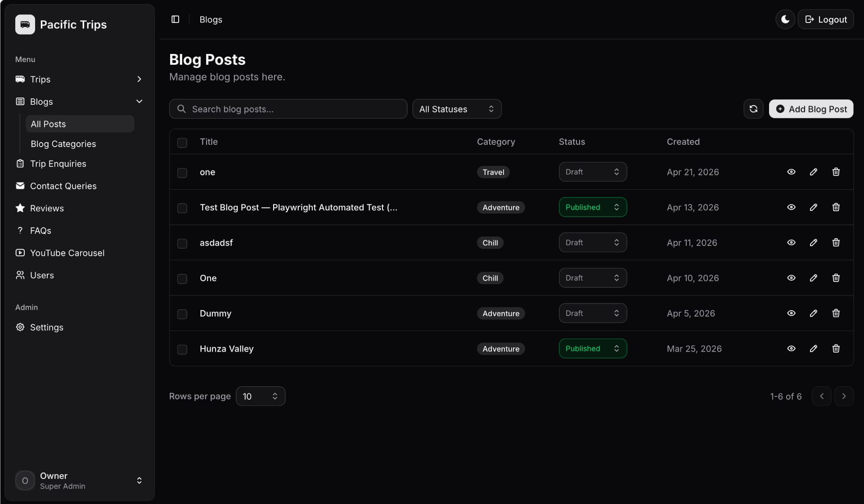Delete the 'one' blog post trash icon
Viewport: 864px width, 504px height.
[836, 172]
